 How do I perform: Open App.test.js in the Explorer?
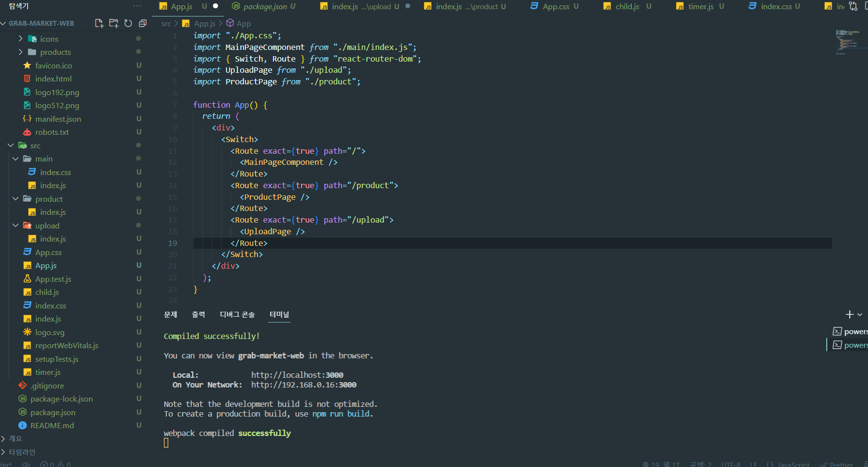click(53, 279)
